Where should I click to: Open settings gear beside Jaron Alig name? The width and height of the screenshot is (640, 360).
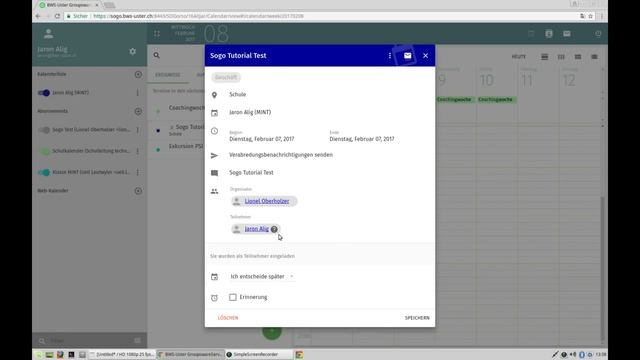tap(133, 51)
